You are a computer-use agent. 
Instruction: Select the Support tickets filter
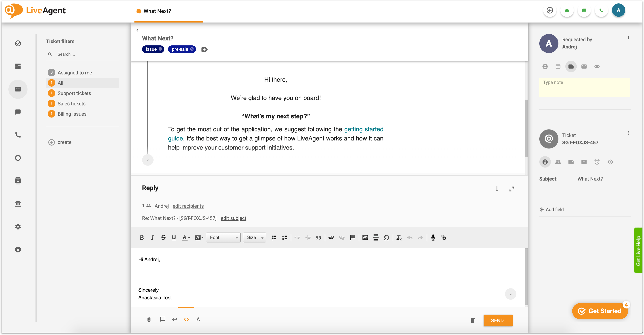(83, 93)
